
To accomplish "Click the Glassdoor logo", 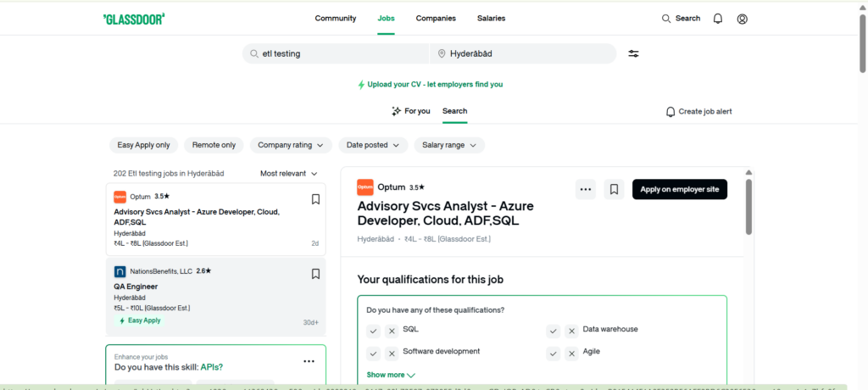I will (x=134, y=19).
